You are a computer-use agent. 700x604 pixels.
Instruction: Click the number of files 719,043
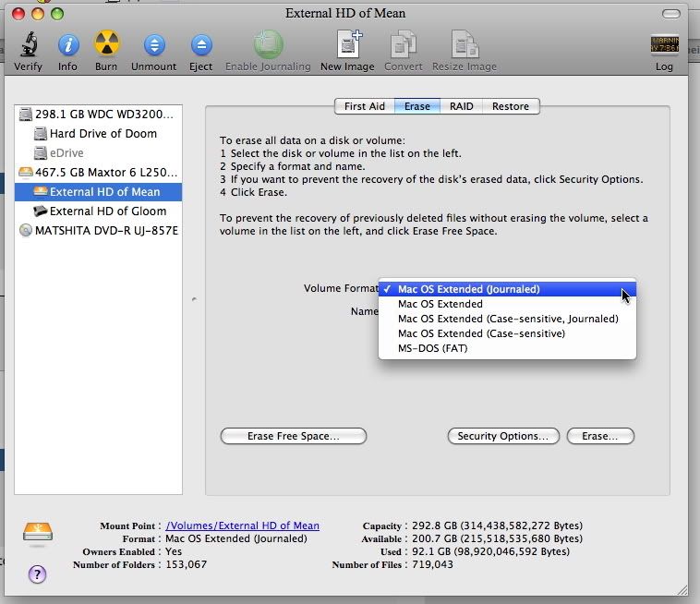click(432, 564)
